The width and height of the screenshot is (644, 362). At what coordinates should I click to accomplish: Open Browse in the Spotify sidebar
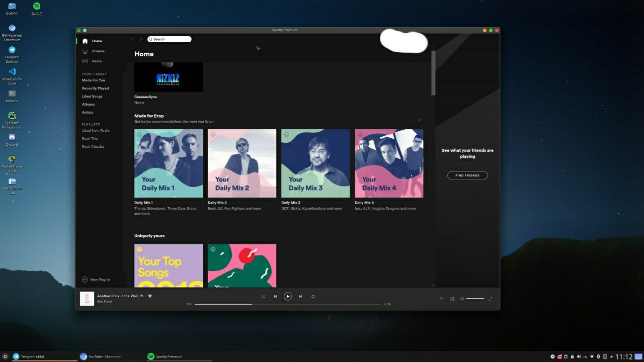coord(94,51)
